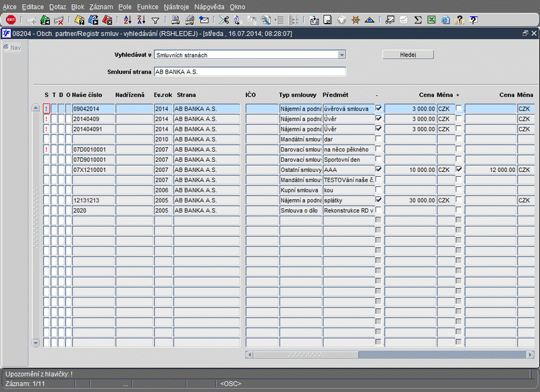Image resolution: width=540 pixels, height=392 pixels.
Task: Click price cell 12 000.00
Action: [491, 169]
